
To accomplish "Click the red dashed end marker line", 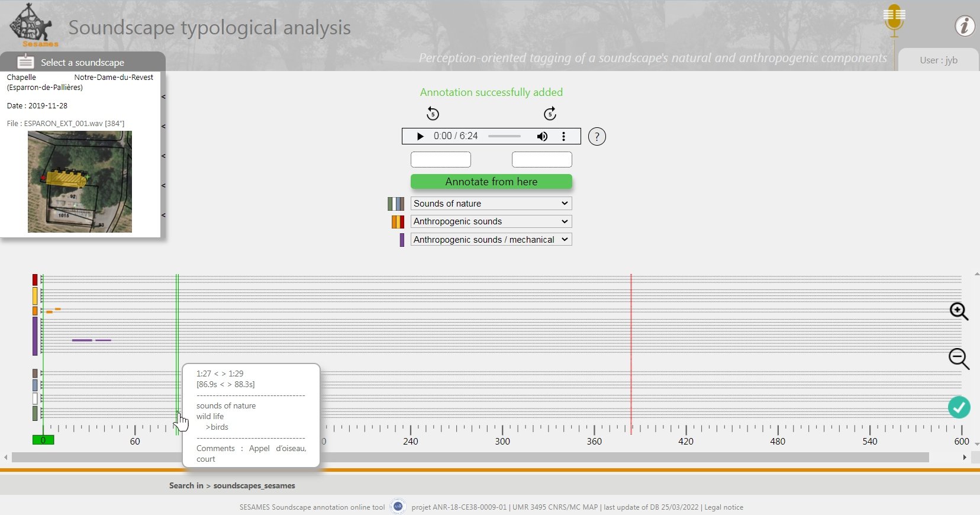I will tap(631, 354).
